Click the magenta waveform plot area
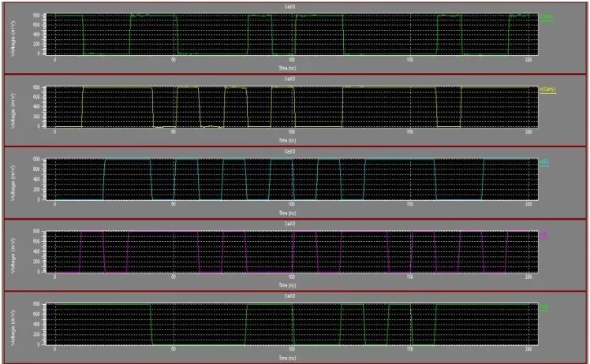This screenshot has width=590, height=364. click(292, 251)
